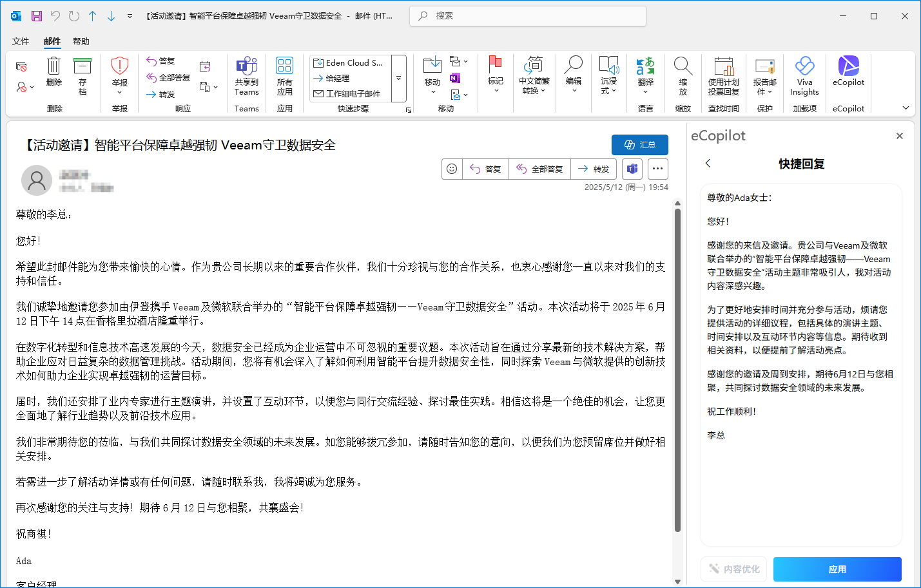Click the 汇总 summarize button
This screenshot has height=588, width=921.
(640, 144)
